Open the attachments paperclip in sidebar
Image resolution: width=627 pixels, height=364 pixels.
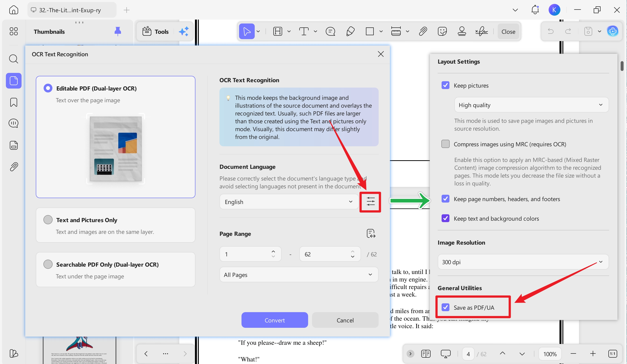(x=13, y=167)
